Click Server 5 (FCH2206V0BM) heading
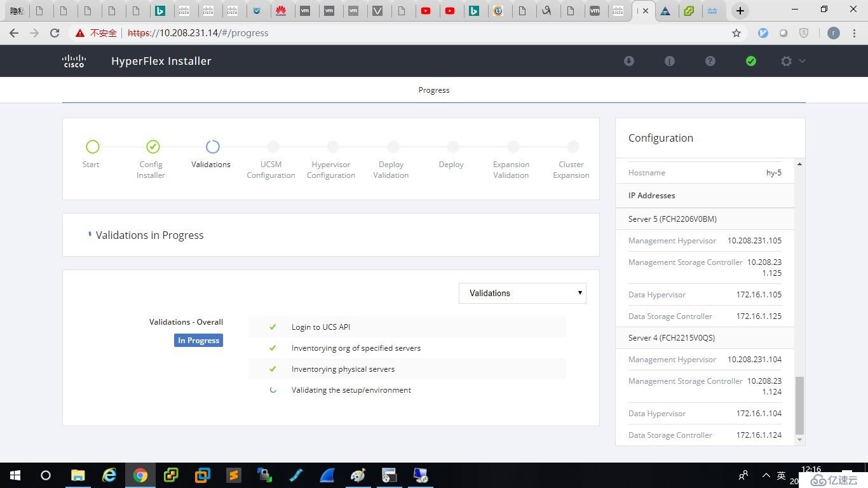The height and width of the screenshot is (488, 868). click(x=672, y=219)
